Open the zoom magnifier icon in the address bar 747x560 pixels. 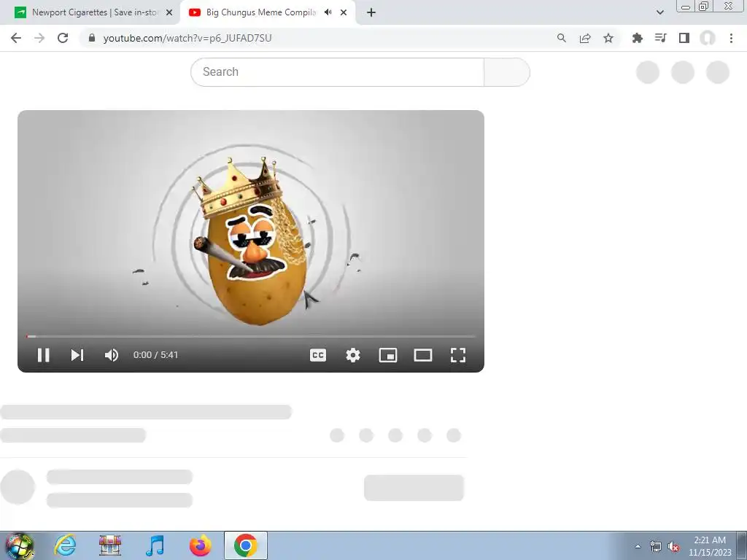tap(562, 38)
